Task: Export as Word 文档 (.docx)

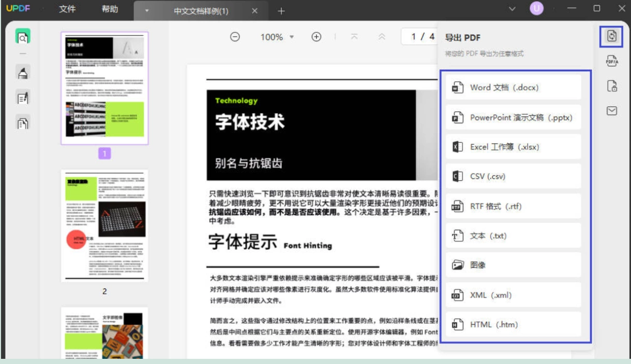Action: [514, 87]
